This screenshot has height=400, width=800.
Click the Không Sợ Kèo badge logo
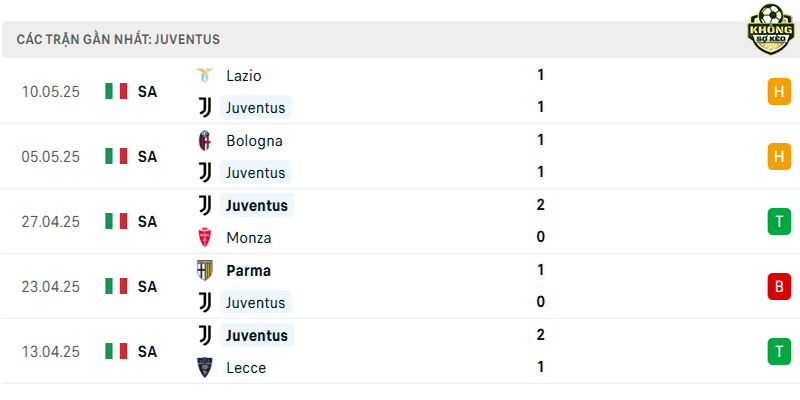[771, 29]
